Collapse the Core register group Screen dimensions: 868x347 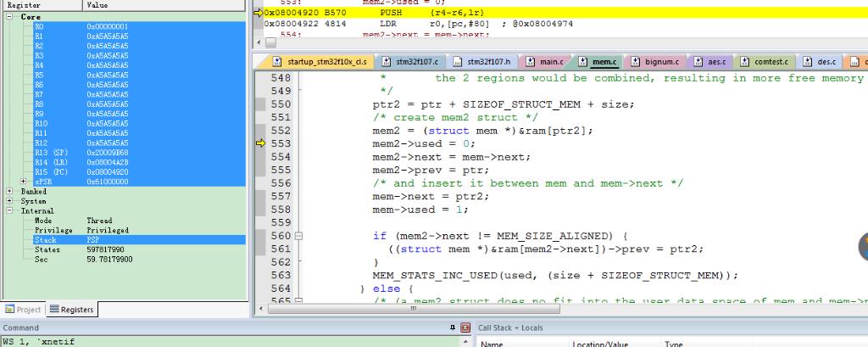pyautogui.click(x=10, y=17)
